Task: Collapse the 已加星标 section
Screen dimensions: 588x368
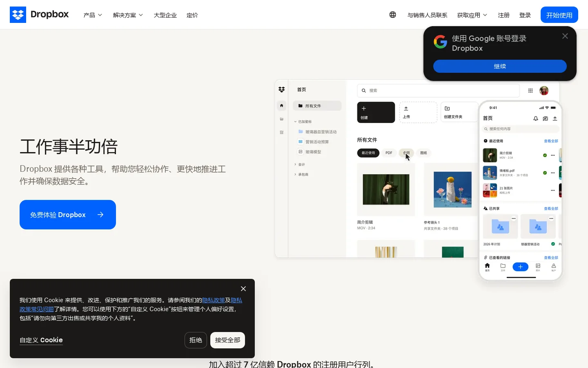Action: pos(295,122)
